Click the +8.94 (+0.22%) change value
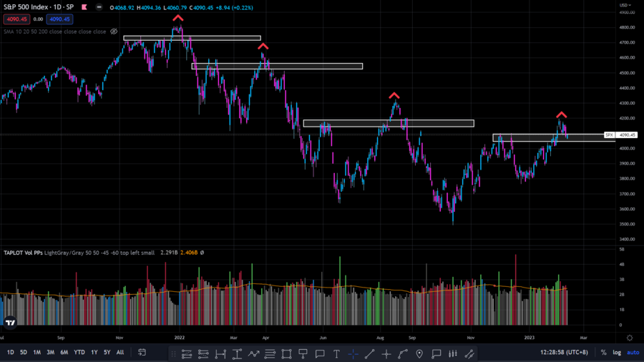644x362 pixels. pyautogui.click(x=235, y=7)
